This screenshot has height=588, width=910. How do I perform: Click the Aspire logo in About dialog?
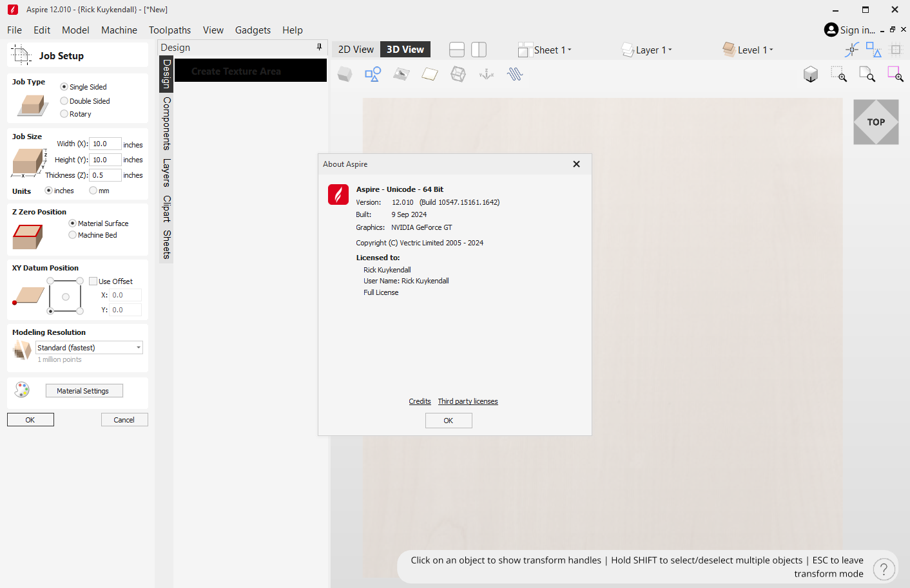(x=338, y=194)
